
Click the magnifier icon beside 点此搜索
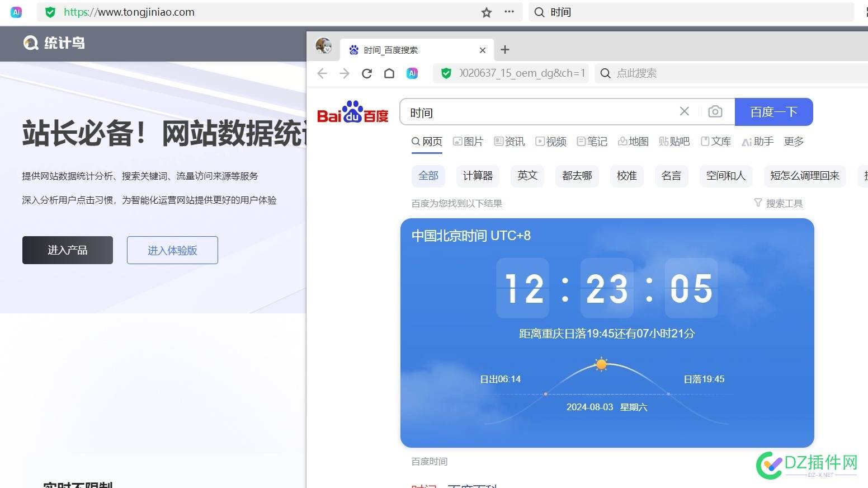pos(605,73)
